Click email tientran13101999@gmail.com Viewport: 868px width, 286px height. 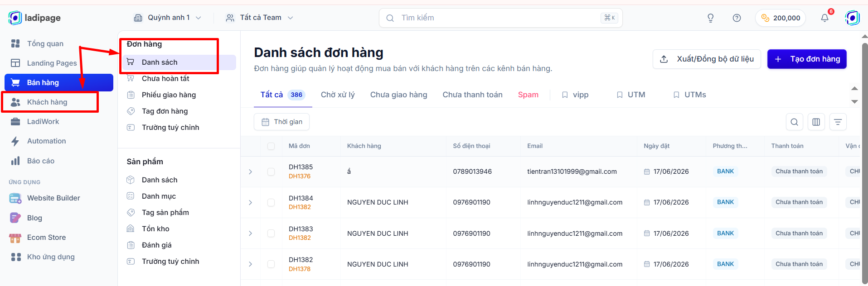572,172
